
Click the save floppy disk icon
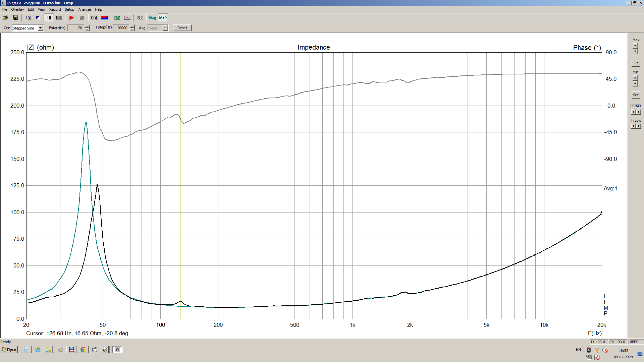click(x=16, y=18)
